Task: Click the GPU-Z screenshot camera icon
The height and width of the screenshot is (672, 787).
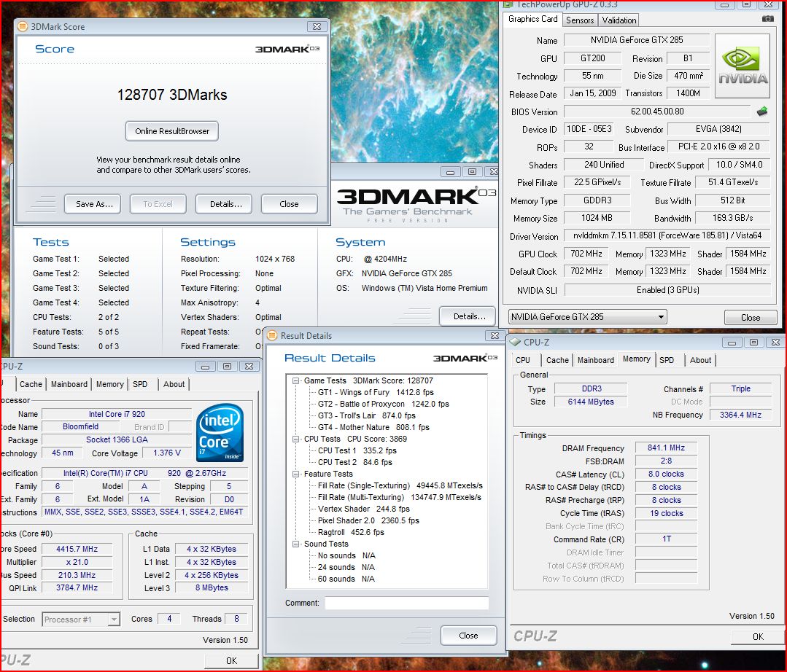Action: [767, 18]
